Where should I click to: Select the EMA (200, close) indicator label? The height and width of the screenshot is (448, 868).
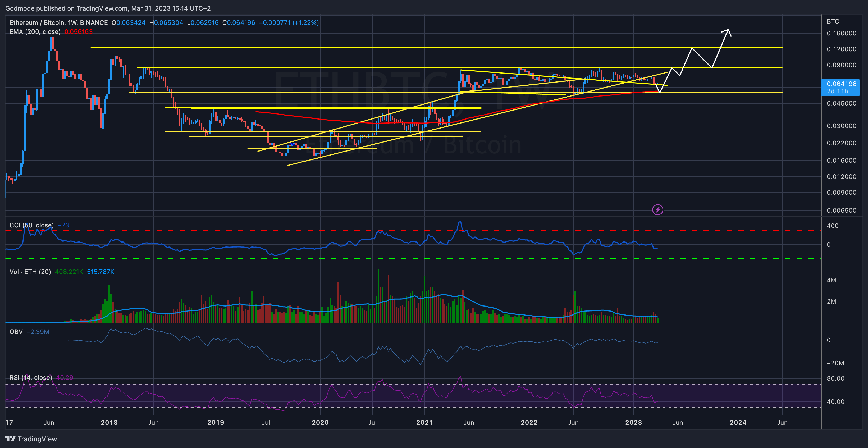pyautogui.click(x=35, y=32)
